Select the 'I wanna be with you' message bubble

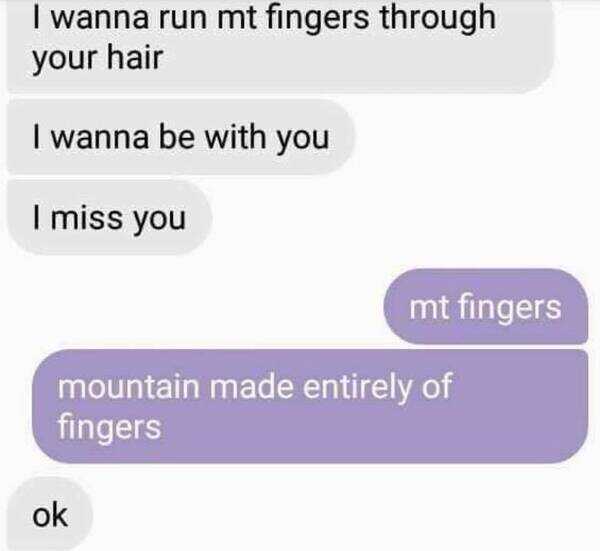coord(181,137)
